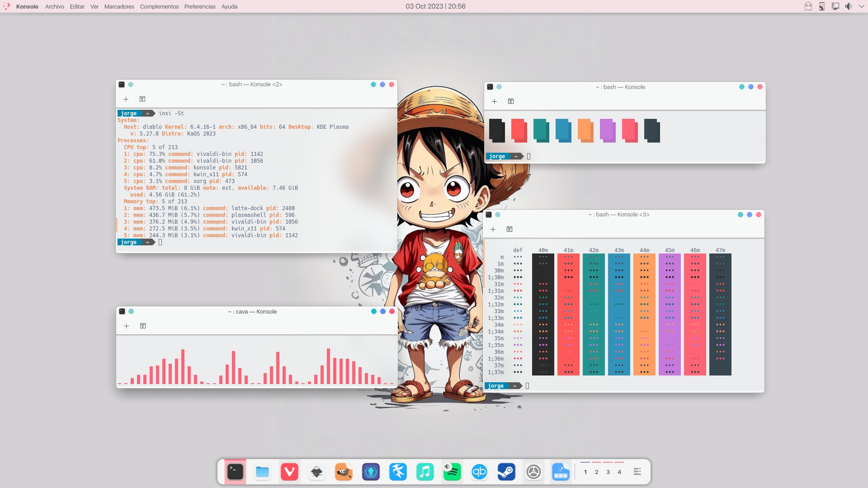Open the device settings tray icon
Screen dimensions: 868x488
pos(822,6)
